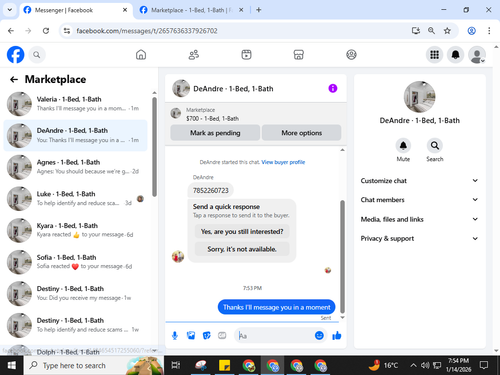This screenshot has width=500, height=375.
Task: Open the emoji picker smiley
Action: click(319, 335)
